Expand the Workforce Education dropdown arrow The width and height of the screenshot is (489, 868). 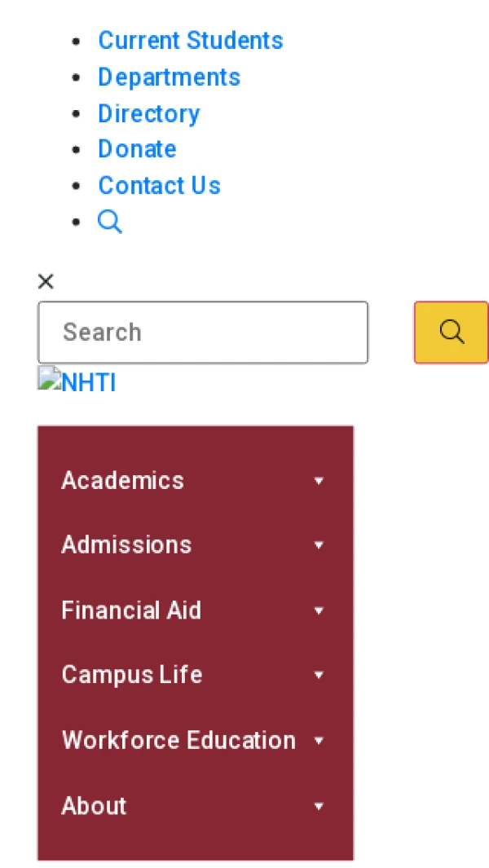319,741
